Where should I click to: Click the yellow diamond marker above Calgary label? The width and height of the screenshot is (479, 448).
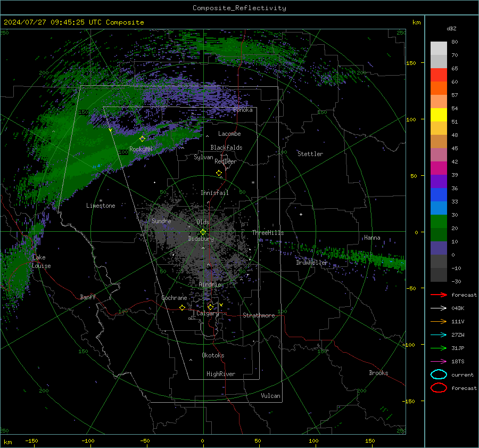point(210,307)
